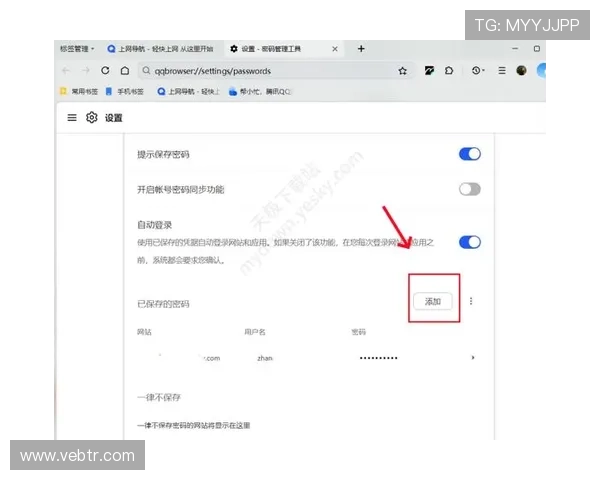Open the history clock icon dropdown
Screen dimensions: 600x480
pos(478,71)
